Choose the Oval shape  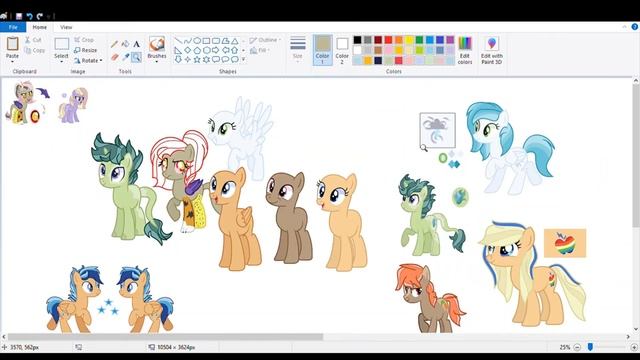pyautogui.click(x=197, y=41)
